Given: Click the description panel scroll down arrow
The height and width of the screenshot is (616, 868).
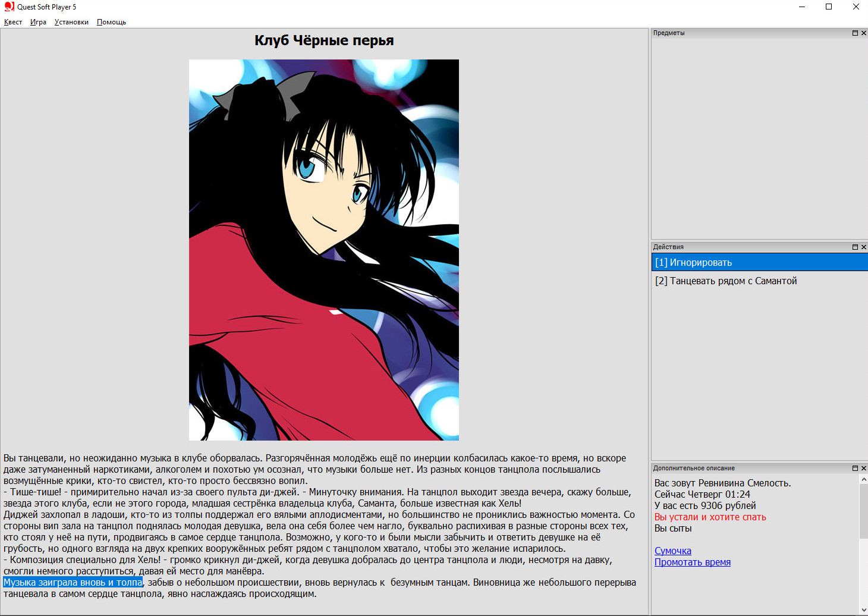Looking at the screenshot, I should pyautogui.click(x=863, y=610).
